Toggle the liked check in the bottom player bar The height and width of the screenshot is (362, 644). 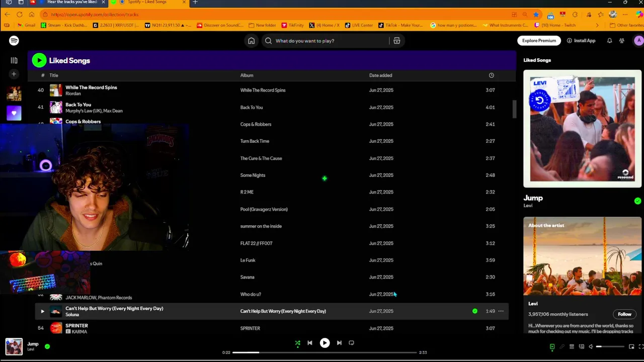[x=47, y=346]
